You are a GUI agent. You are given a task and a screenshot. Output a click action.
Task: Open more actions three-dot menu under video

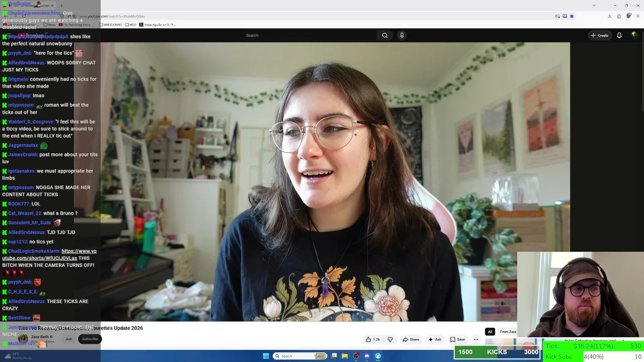[475, 339]
